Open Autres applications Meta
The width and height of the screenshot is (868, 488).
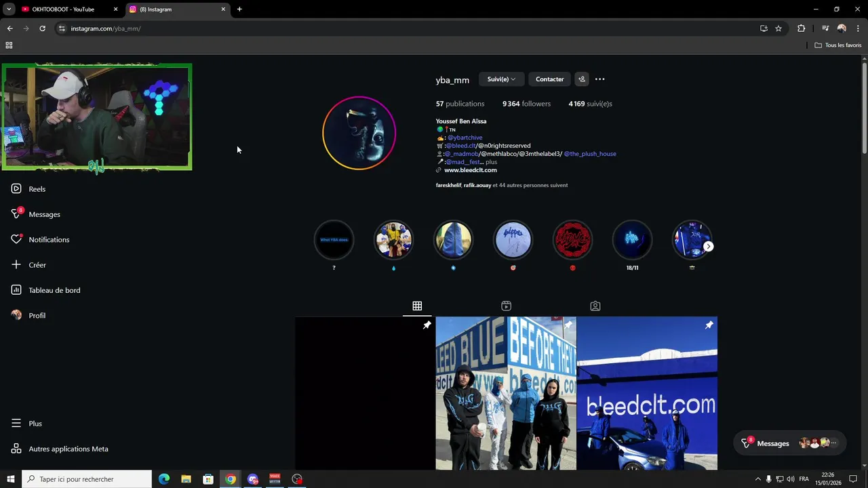pos(60,449)
